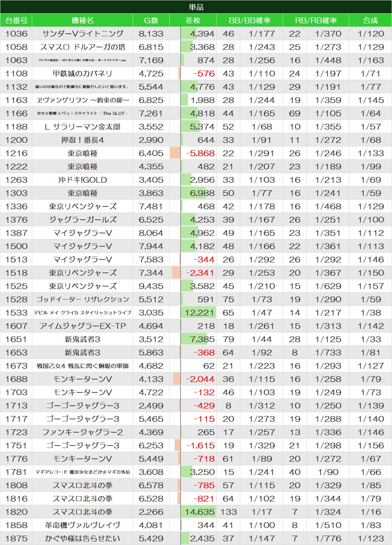
Task: Click game count 8,064
Action: pos(151,233)
